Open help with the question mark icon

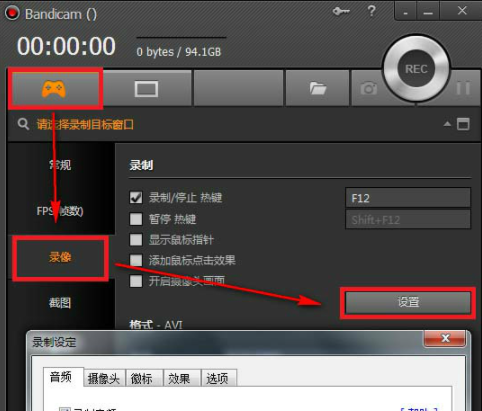pyautogui.click(x=371, y=11)
